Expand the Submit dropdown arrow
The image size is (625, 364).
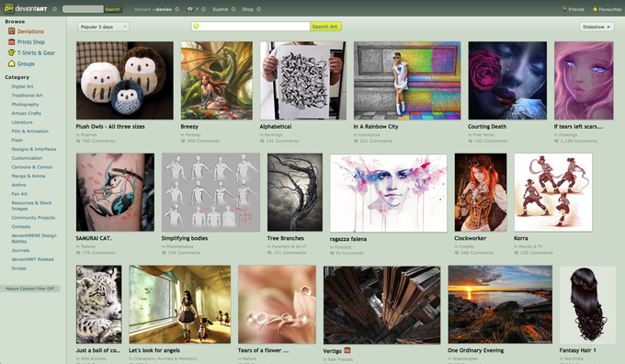coord(233,9)
